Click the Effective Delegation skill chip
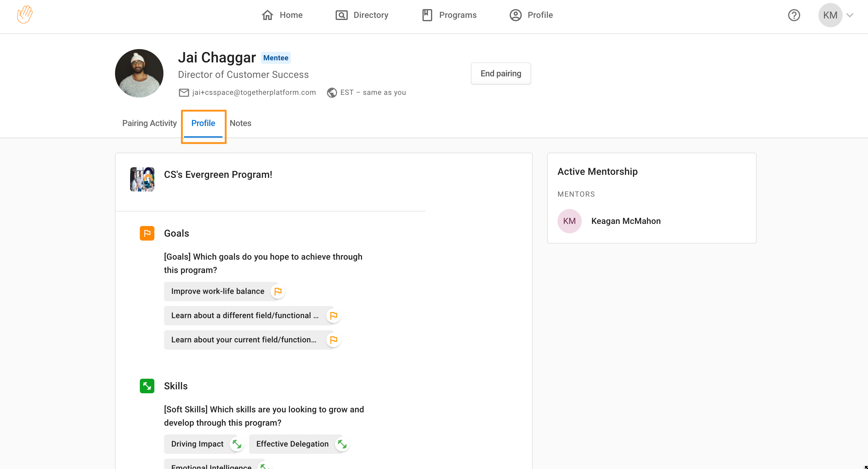Screen dimensions: 868x469 click(295, 444)
